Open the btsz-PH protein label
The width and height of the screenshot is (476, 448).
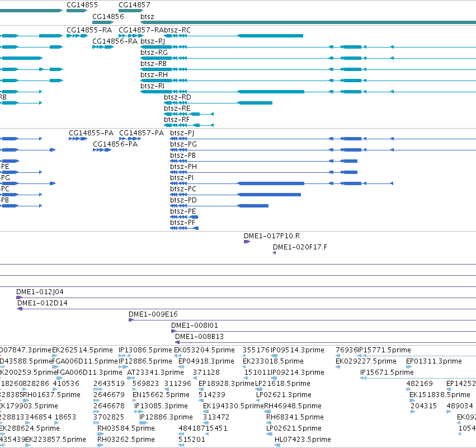click(183, 167)
